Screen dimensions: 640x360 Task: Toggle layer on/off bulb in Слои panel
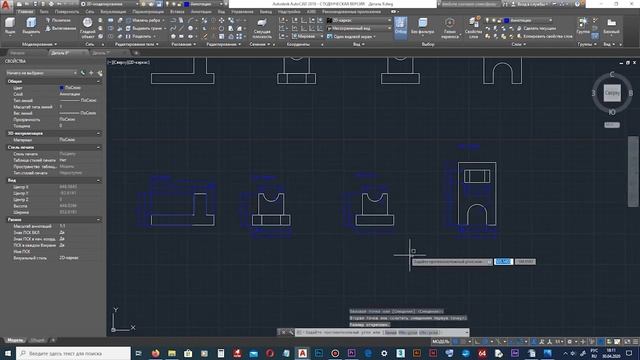pos(487,20)
